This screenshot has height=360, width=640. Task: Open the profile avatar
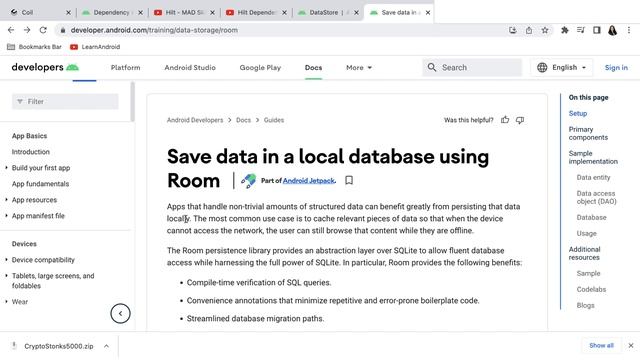[x=613, y=30]
